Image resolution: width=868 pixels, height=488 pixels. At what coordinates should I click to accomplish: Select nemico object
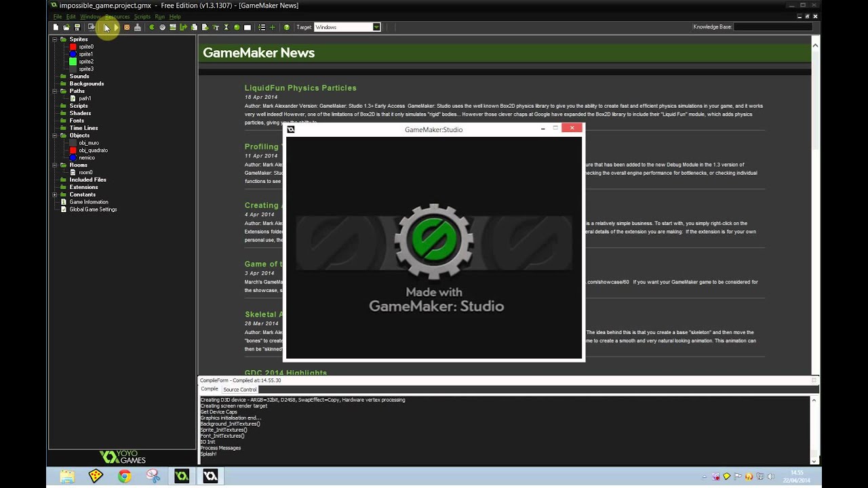pos(87,158)
